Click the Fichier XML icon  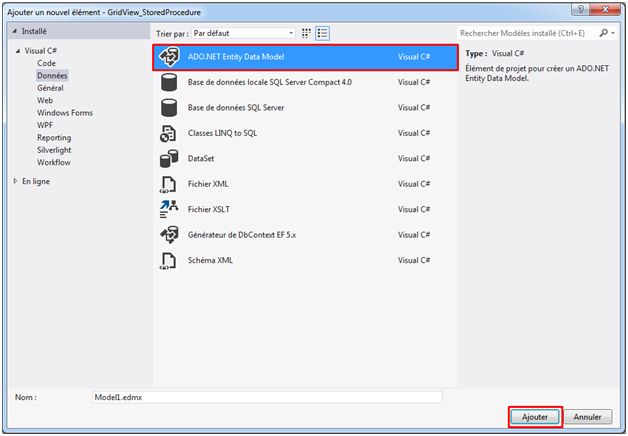point(168,184)
